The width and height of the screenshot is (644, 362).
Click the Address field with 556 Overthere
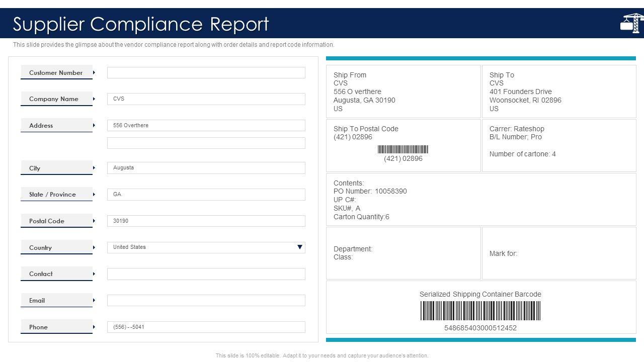pyautogui.click(x=206, y=125)
